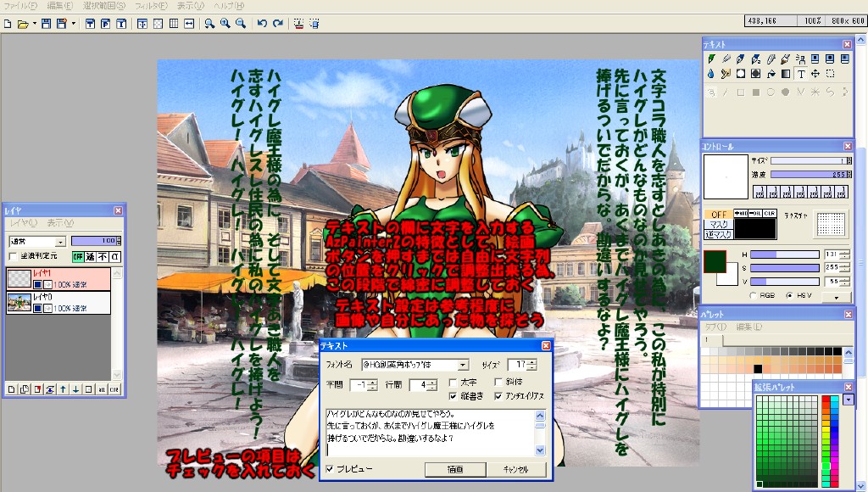868x492 pixels.
Task: Open the ヘルプ(H) menu
Action: tap(229, 6)
